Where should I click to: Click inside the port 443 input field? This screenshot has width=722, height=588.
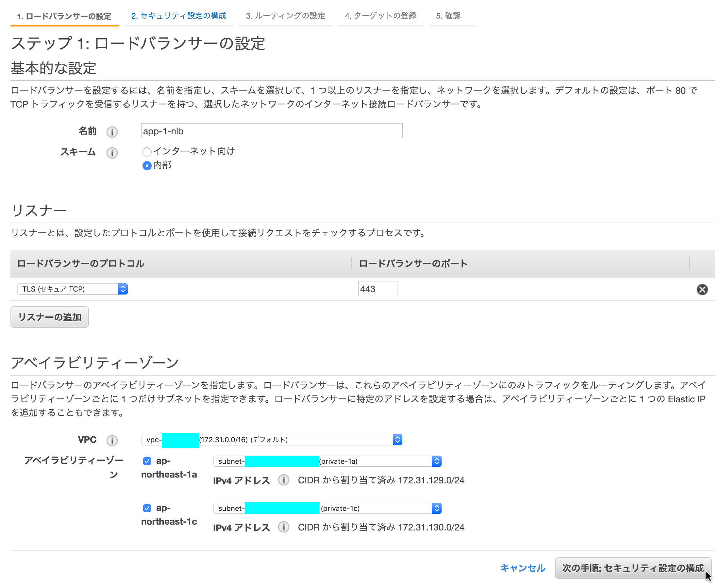(x=378, y=289)
